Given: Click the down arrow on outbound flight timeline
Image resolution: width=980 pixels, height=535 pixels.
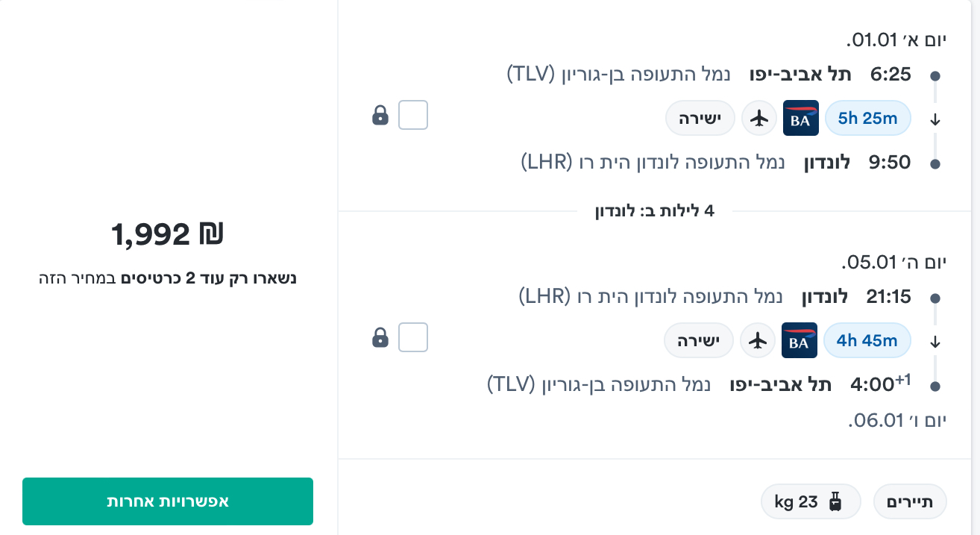Looking at the screenshot, I should tap(935, 119).
